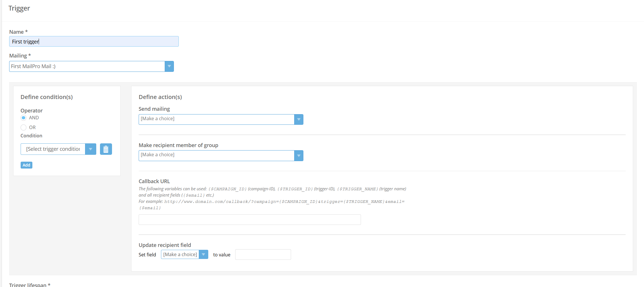Click arrow on group membership dropdown
This screenshot has width=644, height=287.
tap(299, 156)
